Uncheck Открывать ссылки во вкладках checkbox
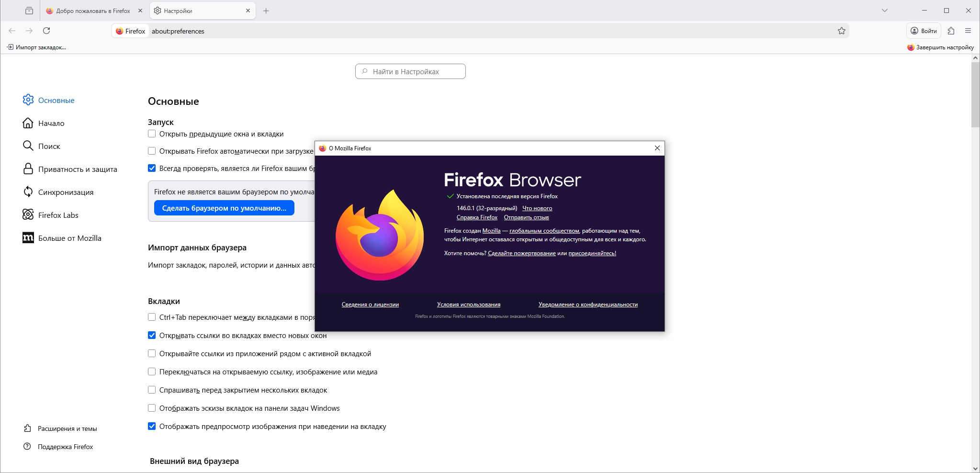The image size is (980, 473). click(152, 335)
